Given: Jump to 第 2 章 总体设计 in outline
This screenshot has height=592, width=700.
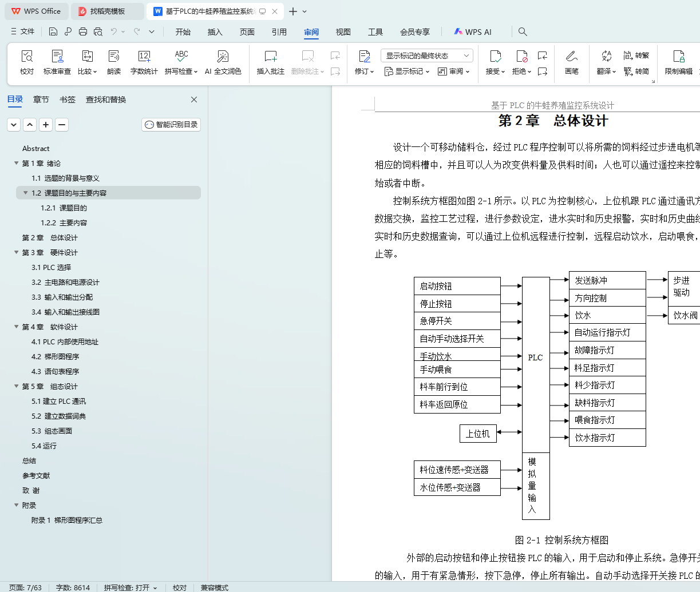Looking at the screenshot, I should (50, 238).
